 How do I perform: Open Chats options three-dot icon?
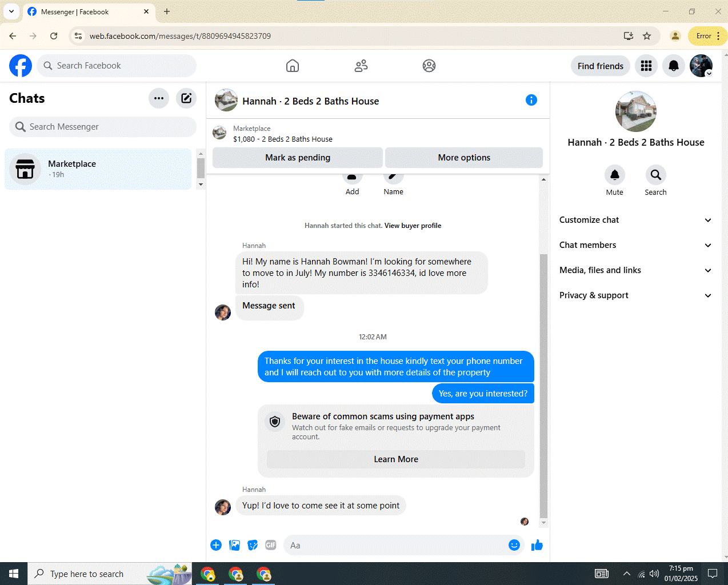pos(159,98)
